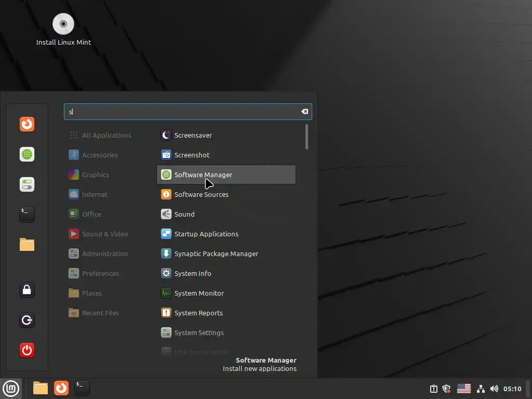This screenshot has width=532, height=399.
Task: Open network connections tray icon
Action: point(481,389)
